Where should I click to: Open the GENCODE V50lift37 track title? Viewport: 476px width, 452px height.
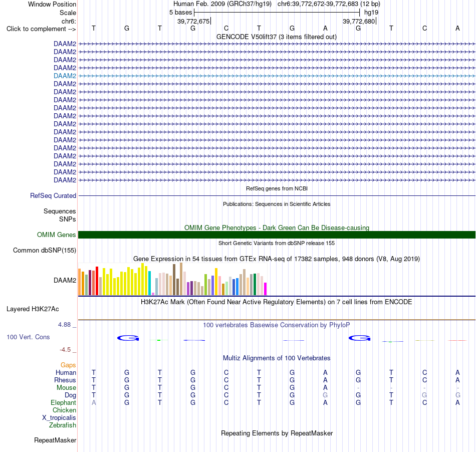click(276, 37)
